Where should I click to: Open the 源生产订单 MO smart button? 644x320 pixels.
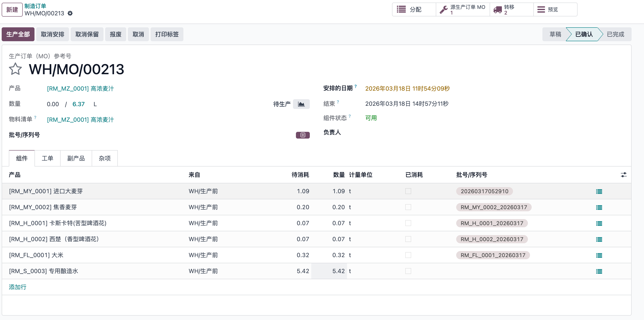pos(463,9)
